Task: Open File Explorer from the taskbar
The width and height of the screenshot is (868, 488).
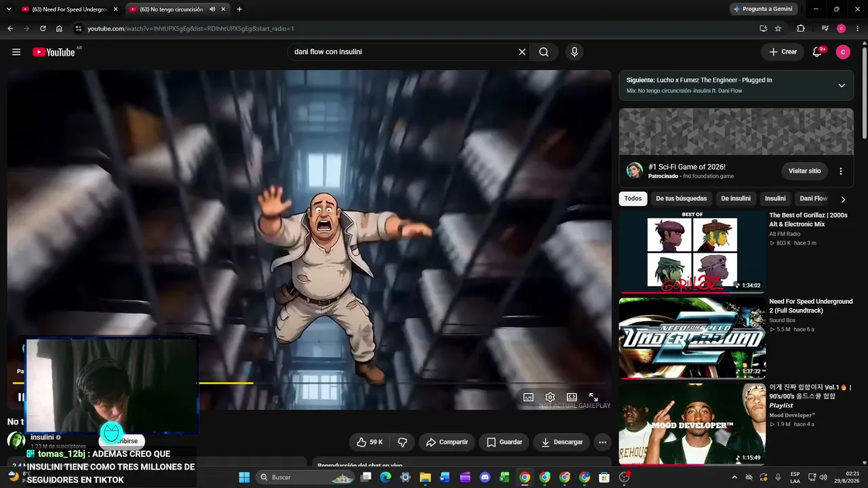Action: [425, 477]
